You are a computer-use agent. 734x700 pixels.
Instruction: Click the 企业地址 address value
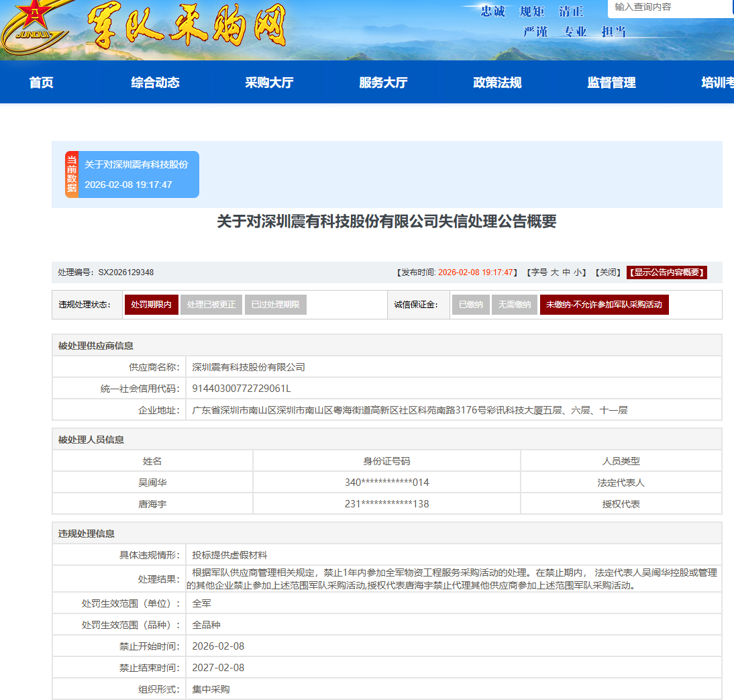[x=409, y=410]
